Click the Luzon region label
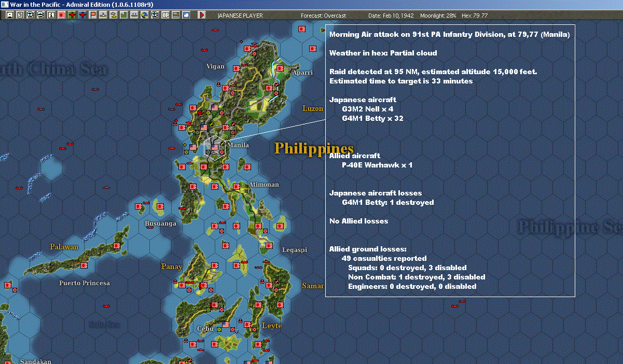Viewport: 623px width, 364px height. click(313, 108)
